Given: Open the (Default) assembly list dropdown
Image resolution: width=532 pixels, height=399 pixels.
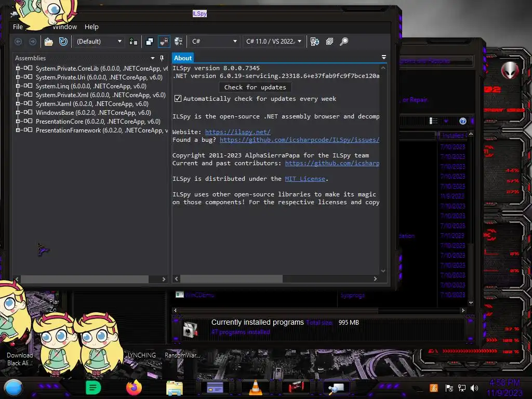Looking at the screenshot, I should [x=99, y=42].
